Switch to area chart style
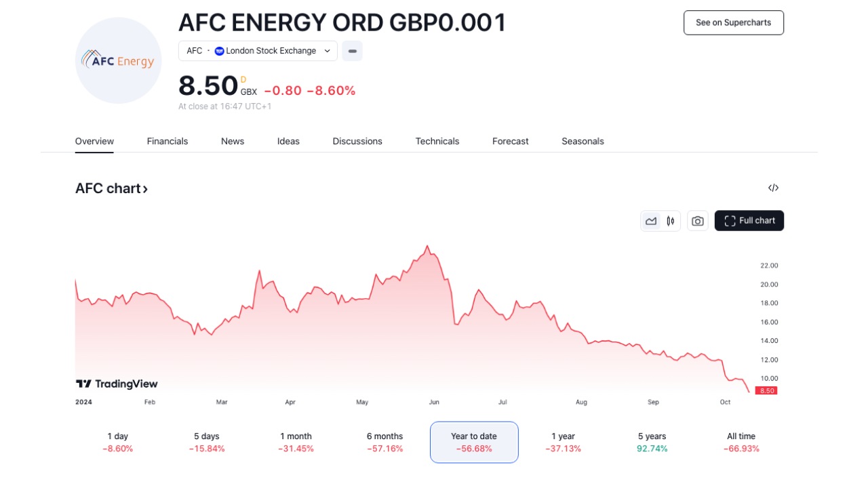Image resolution: width=868 pixels, height=488 pixels. click(651, 221)
